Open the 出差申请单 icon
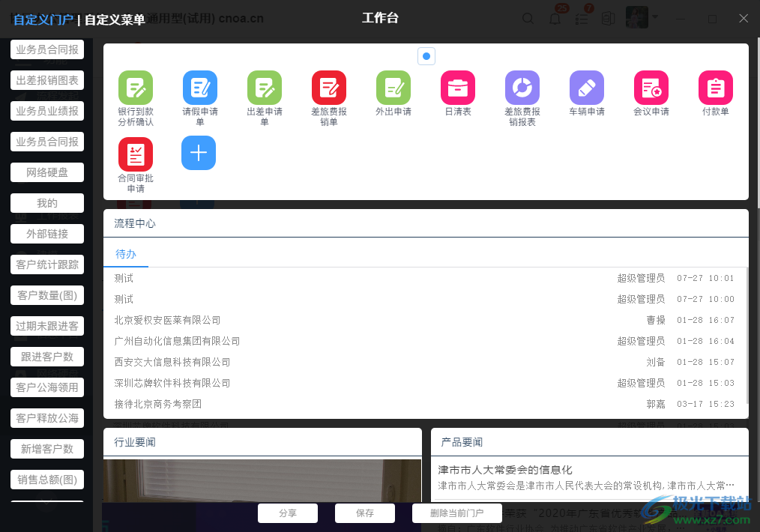Viewport: 760px width, 532px height. (x=265, y=88)
